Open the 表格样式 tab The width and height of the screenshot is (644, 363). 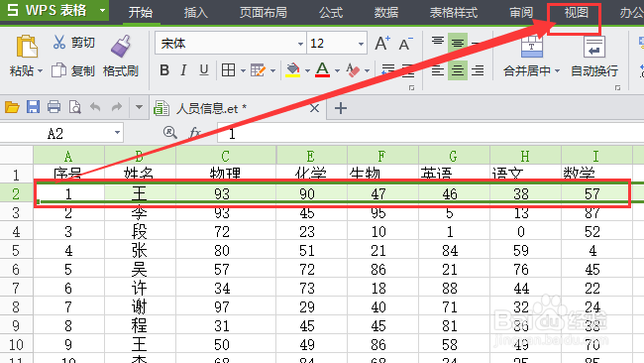pyautogui.click(x=454, y=12)
